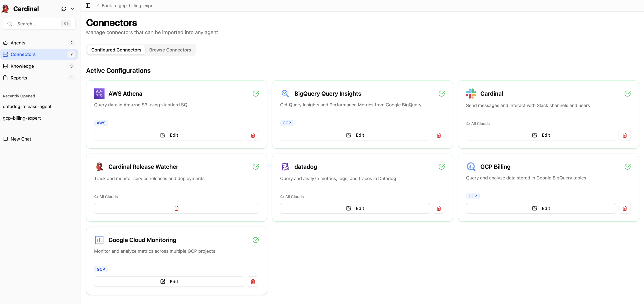Expand the Cardinal workspace dropdown chevron
The image size is (644, 304).
pyautogui.click(x=72, y=9)
